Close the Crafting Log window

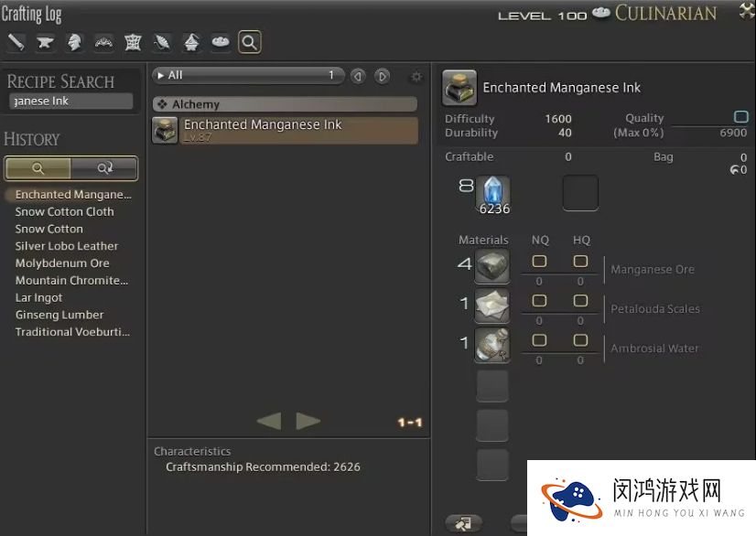[747, 10]
